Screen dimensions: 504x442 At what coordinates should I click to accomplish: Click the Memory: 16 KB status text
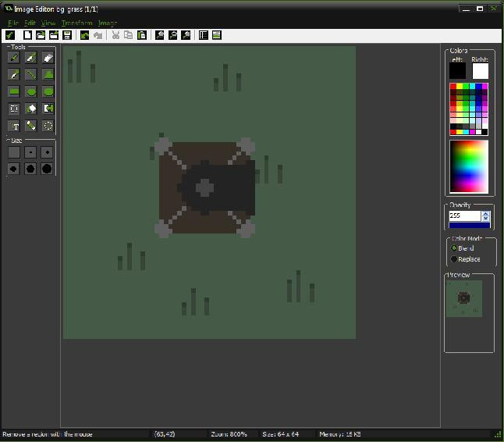[339, 434]
